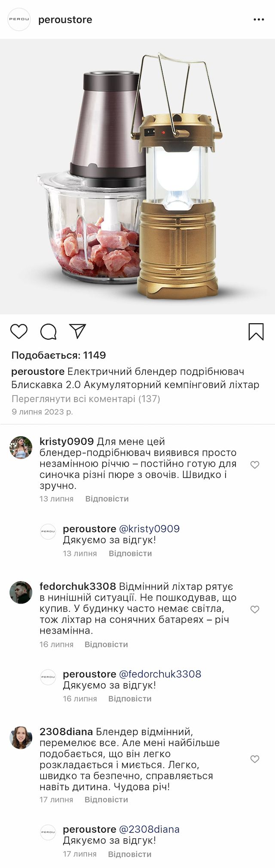The height and width of the screenshot is (868, 275).
Task: Open kristy0909's profile picture
Action: click(21, 448)
